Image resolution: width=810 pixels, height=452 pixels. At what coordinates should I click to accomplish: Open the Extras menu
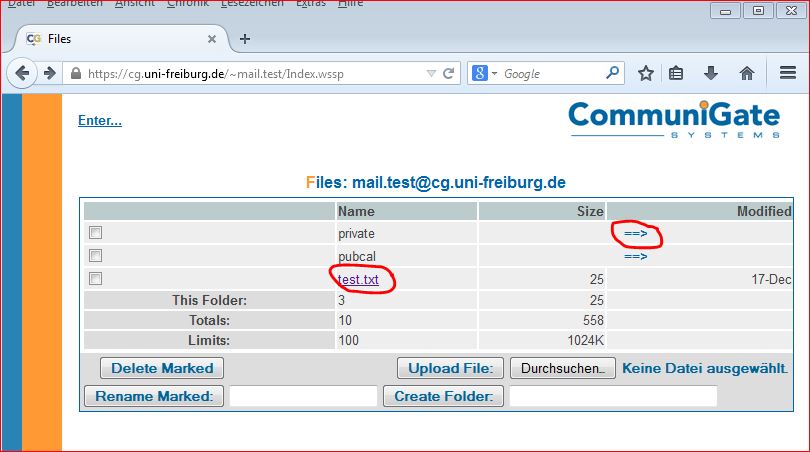(310, 4)
